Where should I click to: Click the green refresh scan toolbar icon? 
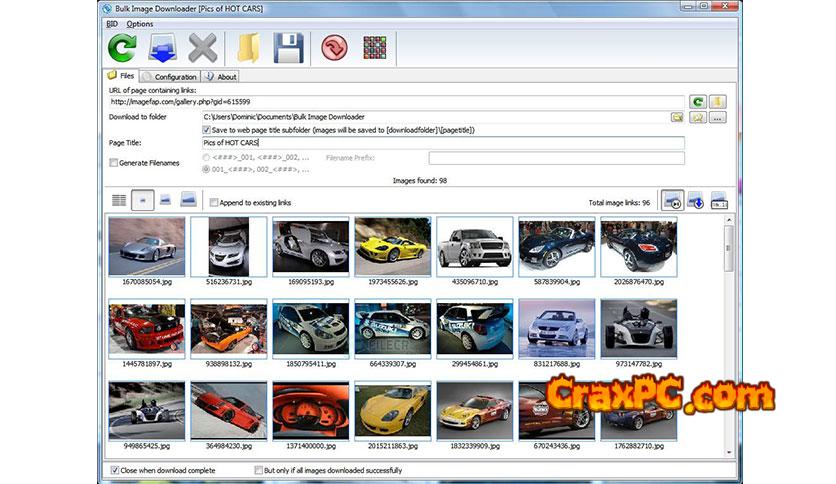pyautogui.click(x=122, y=48)
